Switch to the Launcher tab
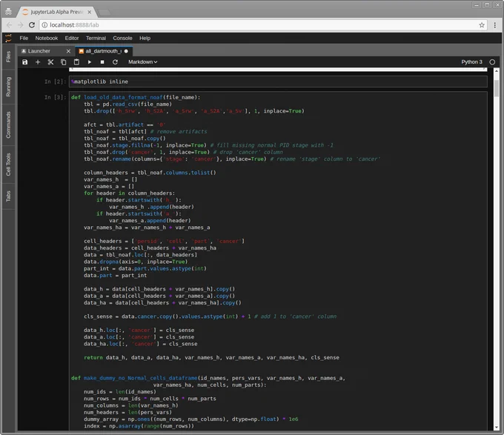The height and width of the screenshot is (435, 504). (x=39, y=51)
